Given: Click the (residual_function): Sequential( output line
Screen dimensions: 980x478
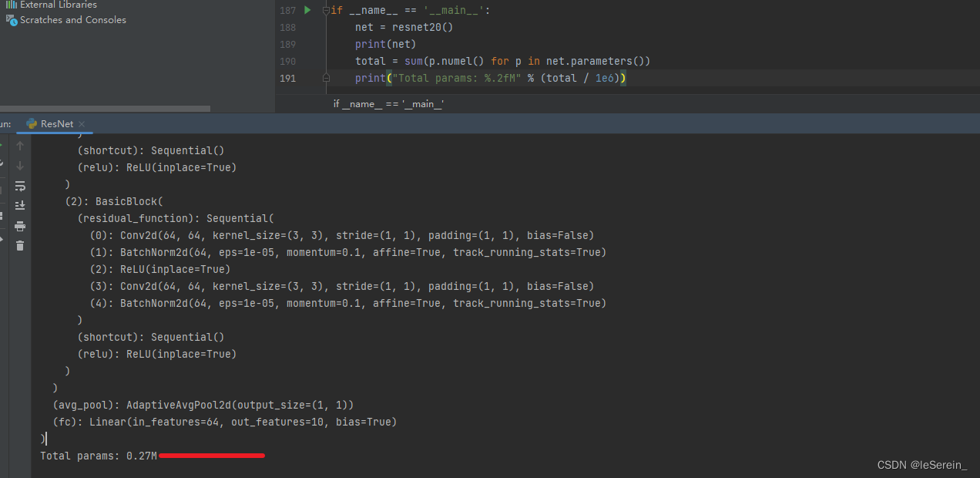Looking at the screenshot, I should pos(176,218).
